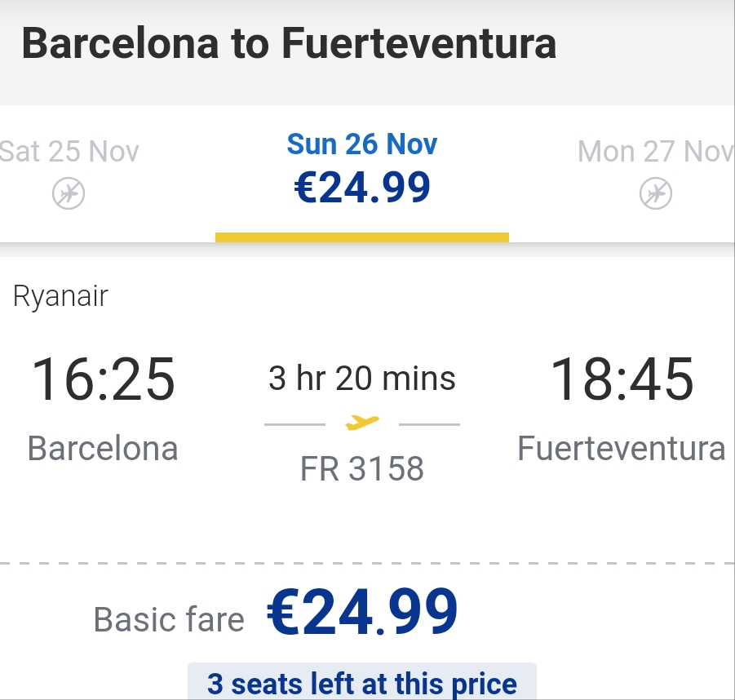
Task: Click the Ryanair carrier label
Action: tap(60, 296)
